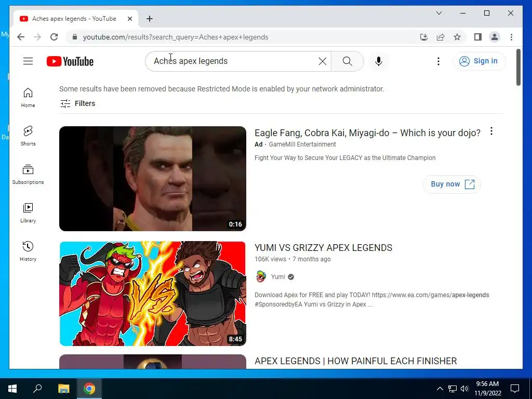
Task: Show hidden system tray icons
Action: point(440,389)
